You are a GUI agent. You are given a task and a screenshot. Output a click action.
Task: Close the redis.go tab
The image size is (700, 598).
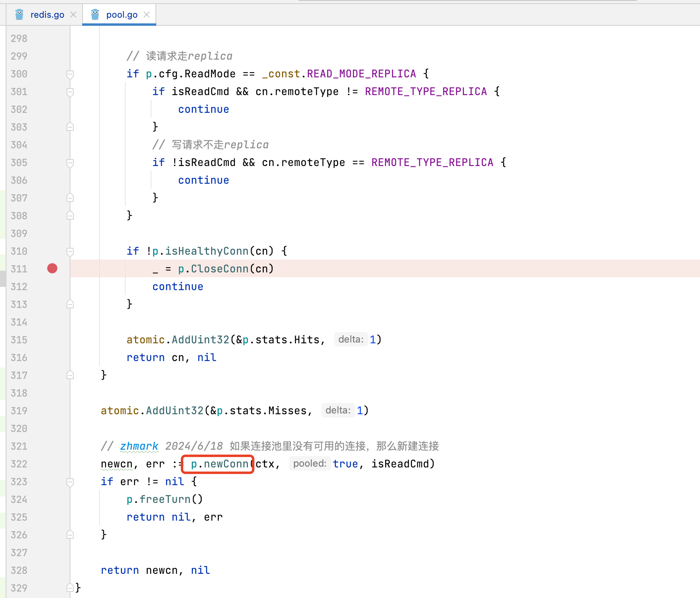click(73, 15)
